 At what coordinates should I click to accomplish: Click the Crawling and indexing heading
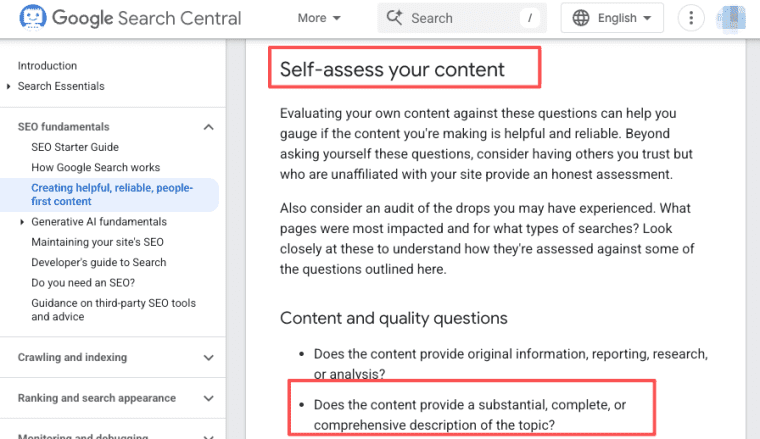(x=72, y=357)
